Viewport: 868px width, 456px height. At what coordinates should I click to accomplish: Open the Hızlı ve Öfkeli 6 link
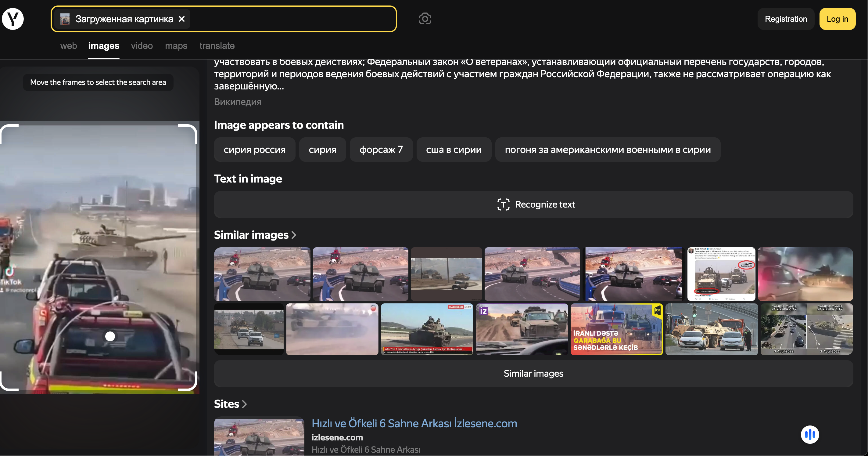pyautogui.click(x=414, y=423)
